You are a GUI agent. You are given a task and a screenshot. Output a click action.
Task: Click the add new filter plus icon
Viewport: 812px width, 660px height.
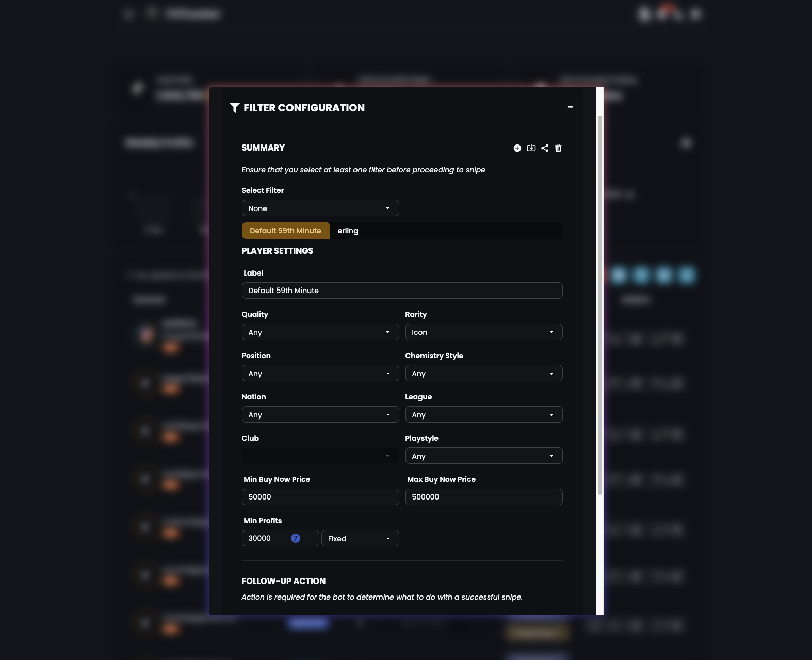517,148
